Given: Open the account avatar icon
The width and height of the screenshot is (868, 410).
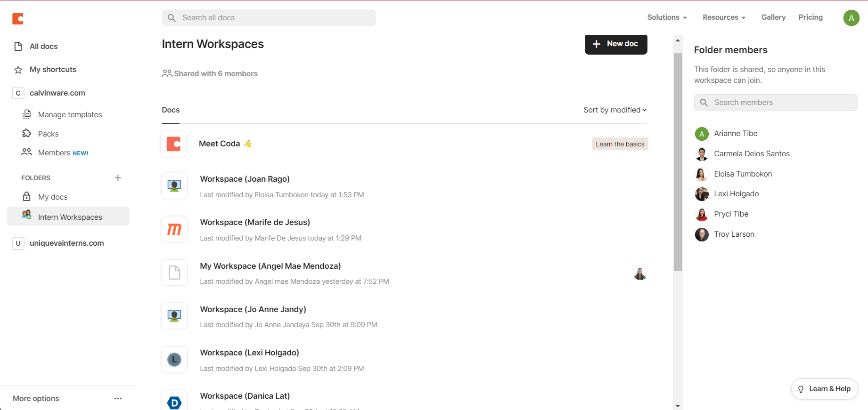Looking at the screenshot, I should click(851, 18).
